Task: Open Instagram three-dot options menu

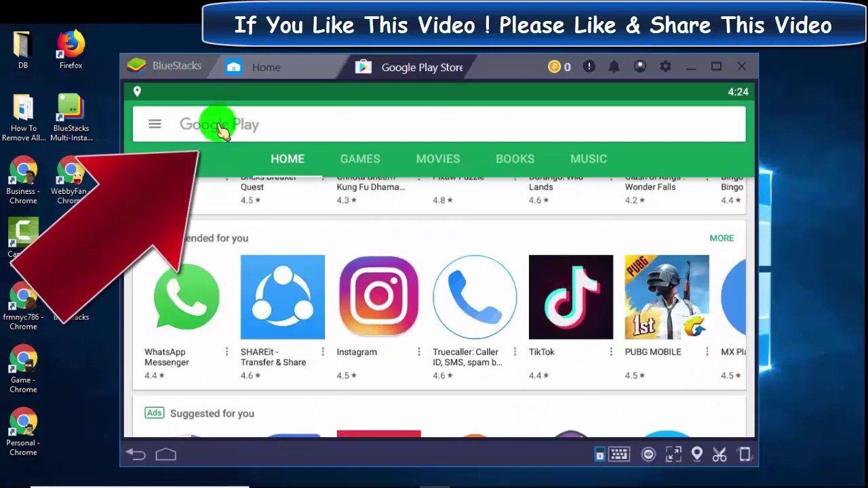Action: pyautogui.click(x=418, y=352)
